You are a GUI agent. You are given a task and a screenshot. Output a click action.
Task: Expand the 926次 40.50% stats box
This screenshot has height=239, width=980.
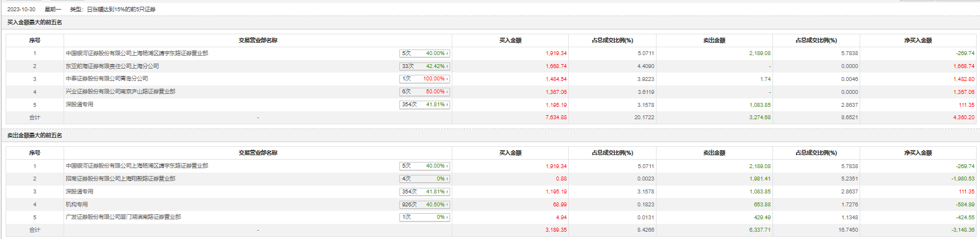pos(424,205)
